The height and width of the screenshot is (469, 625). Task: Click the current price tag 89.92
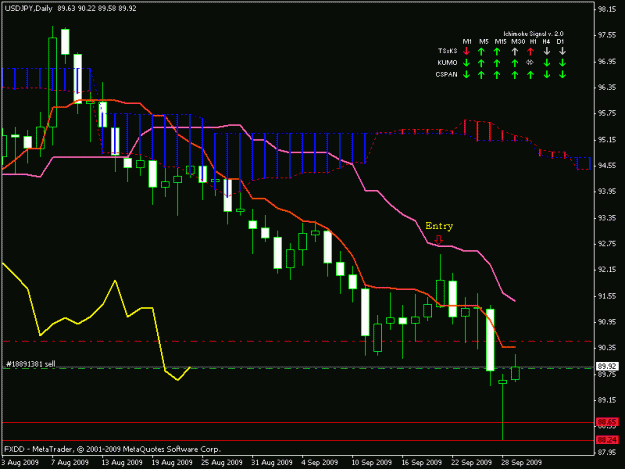[x=607, y=366]
